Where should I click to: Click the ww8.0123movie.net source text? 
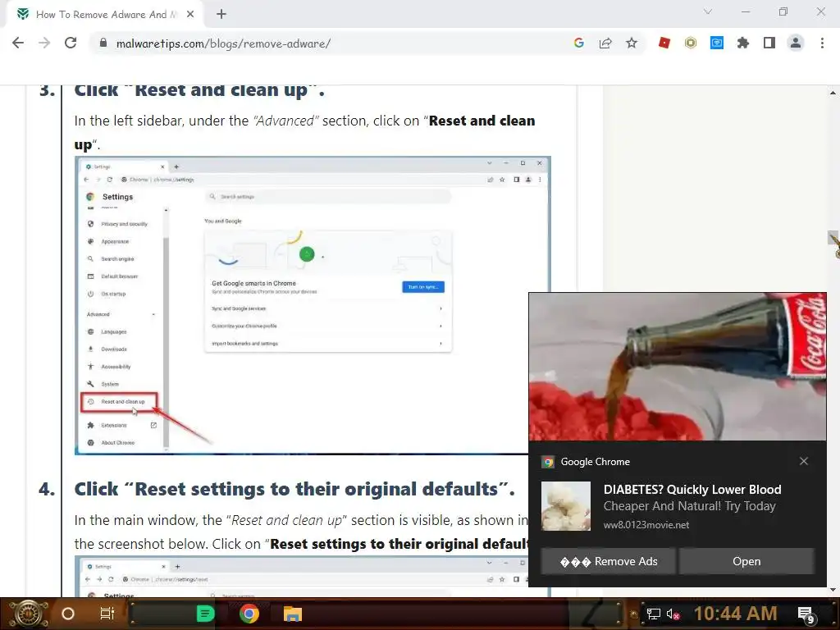click(646, 525)
